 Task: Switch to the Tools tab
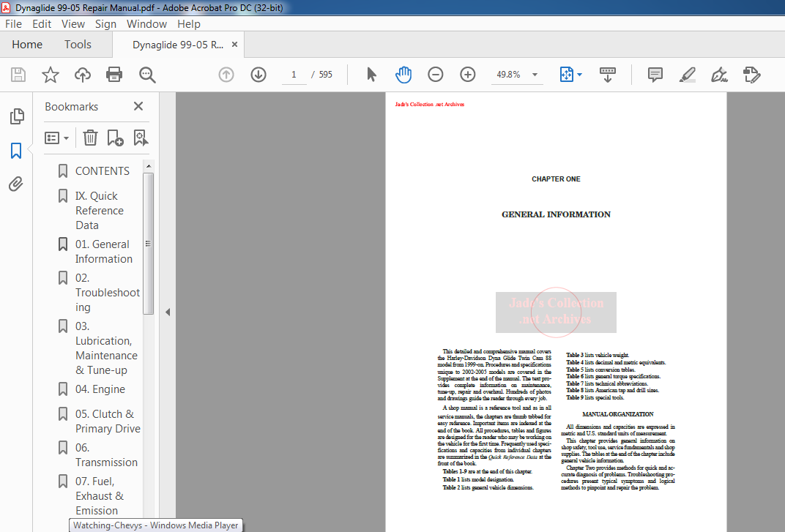click(78, 45)
